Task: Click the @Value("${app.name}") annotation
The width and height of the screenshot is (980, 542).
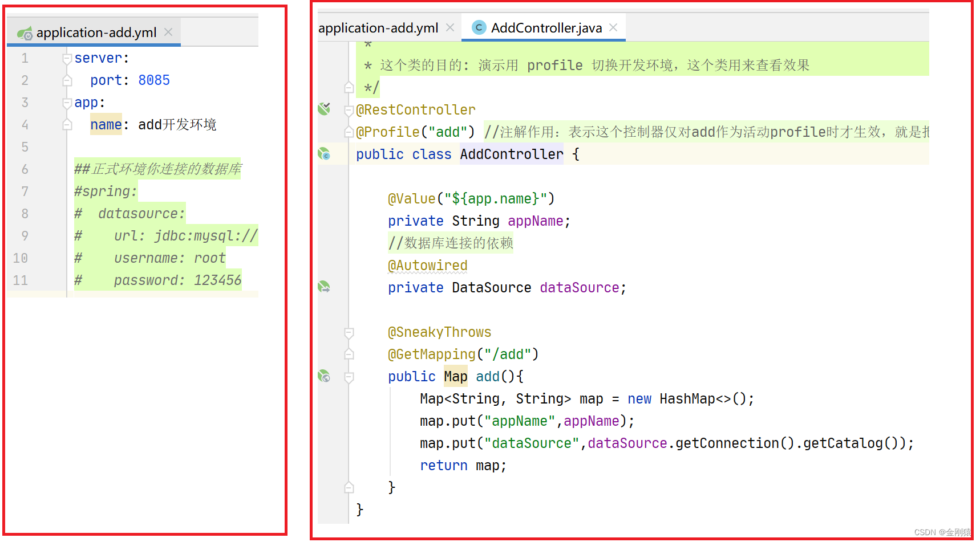Action: (x=471, y=199)
